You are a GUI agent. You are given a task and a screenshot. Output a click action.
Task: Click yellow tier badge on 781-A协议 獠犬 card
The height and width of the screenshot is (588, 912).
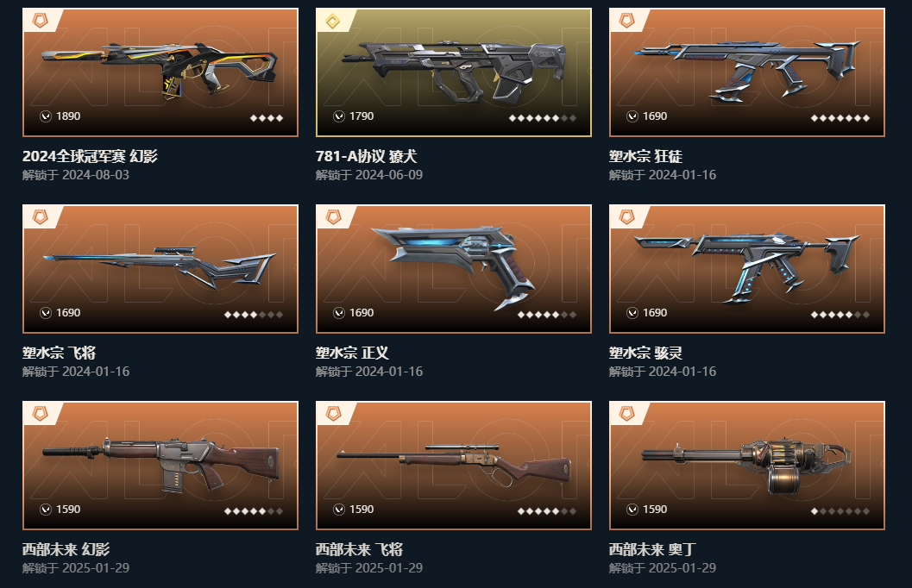click(333, 22)
